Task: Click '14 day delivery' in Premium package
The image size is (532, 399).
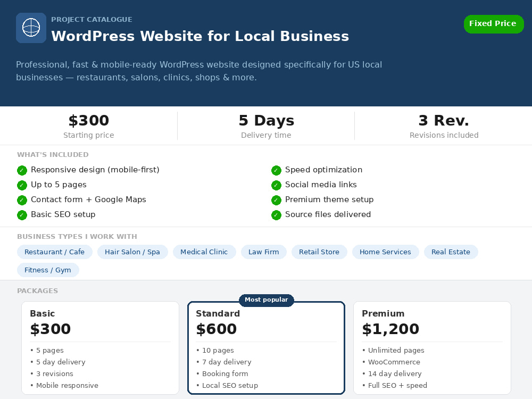Action: tap(395, 374)
